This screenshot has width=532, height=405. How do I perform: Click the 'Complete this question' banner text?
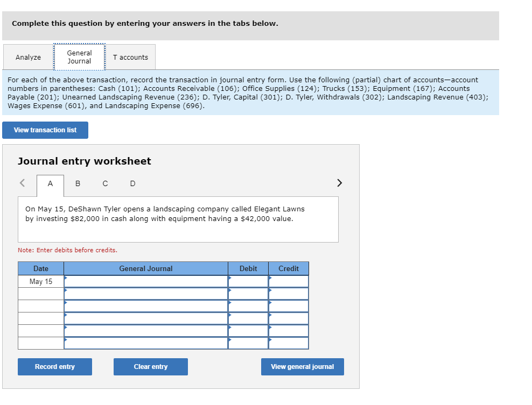[145, 23]
